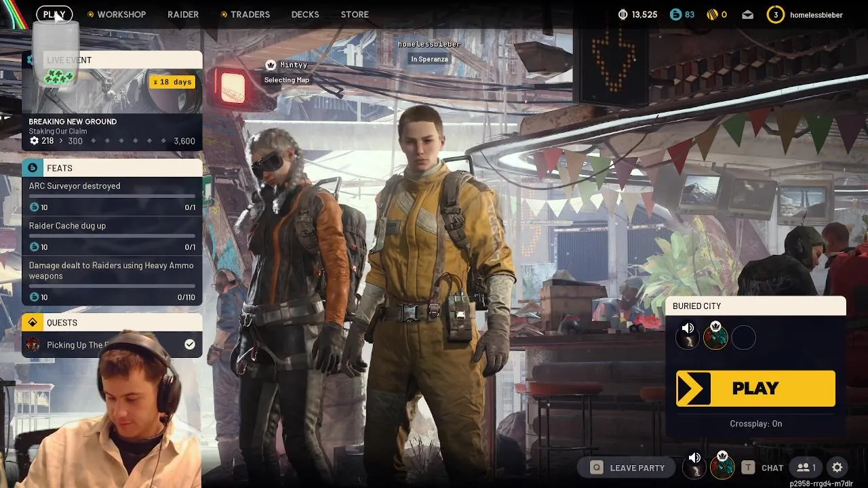Image resolution: width=868 pixels, height=488 pixels.
Task: Toggle the Crossplay: On setting
Action: point(755,424)
